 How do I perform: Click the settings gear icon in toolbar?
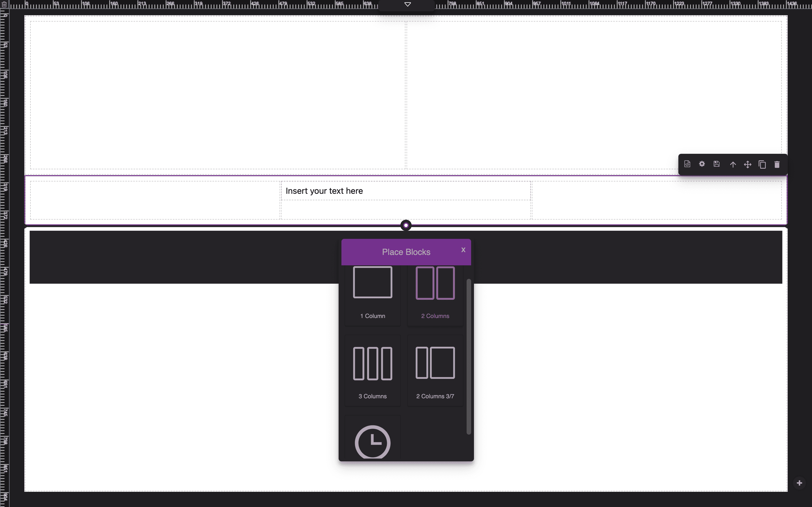click(701, 164)
